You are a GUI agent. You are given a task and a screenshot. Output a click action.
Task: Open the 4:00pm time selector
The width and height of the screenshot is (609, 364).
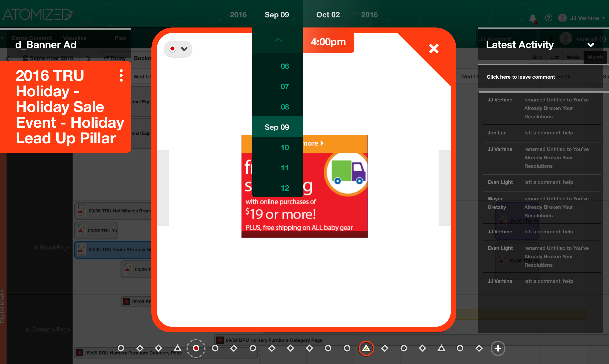(328, 42)
